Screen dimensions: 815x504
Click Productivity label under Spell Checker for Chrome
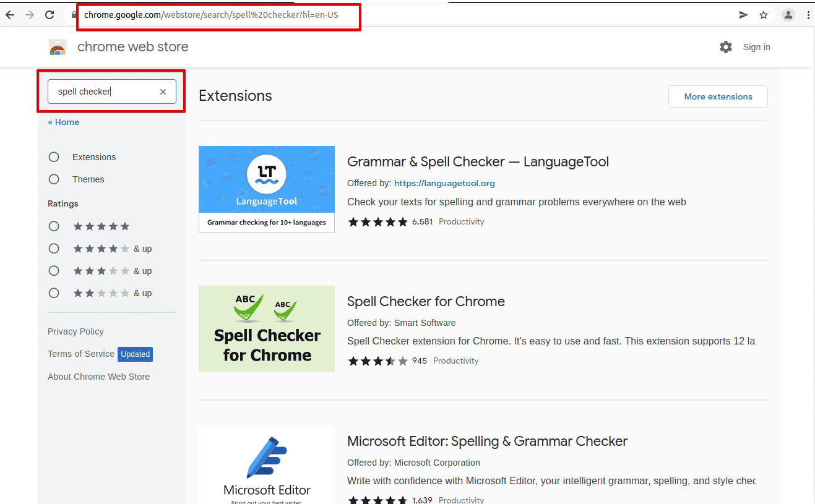click(x=456, y=361)
